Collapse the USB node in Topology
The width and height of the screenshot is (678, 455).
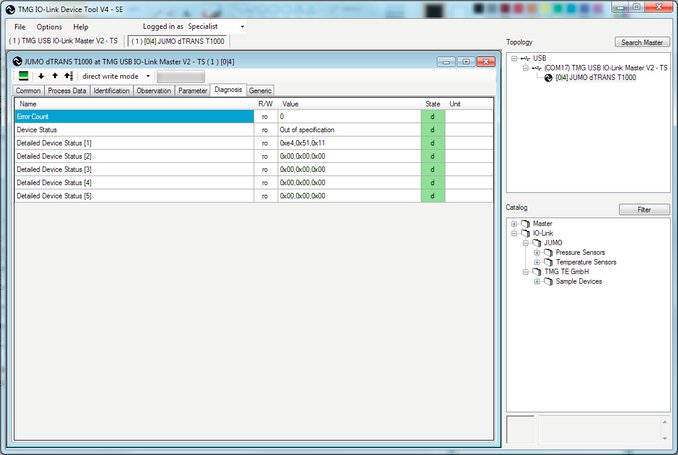click(514, 58)
